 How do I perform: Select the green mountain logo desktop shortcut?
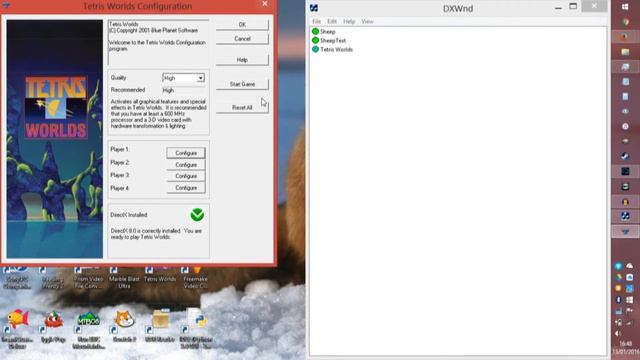point(88,329)
